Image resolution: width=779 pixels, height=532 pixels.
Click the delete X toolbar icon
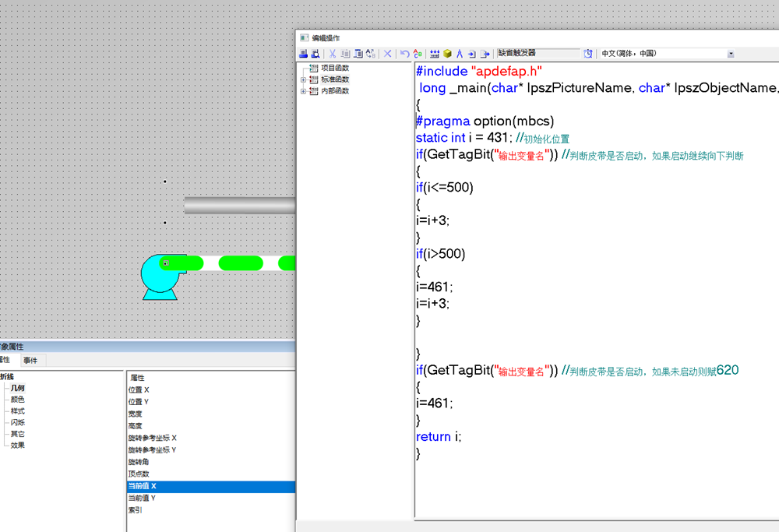[387, 54]
